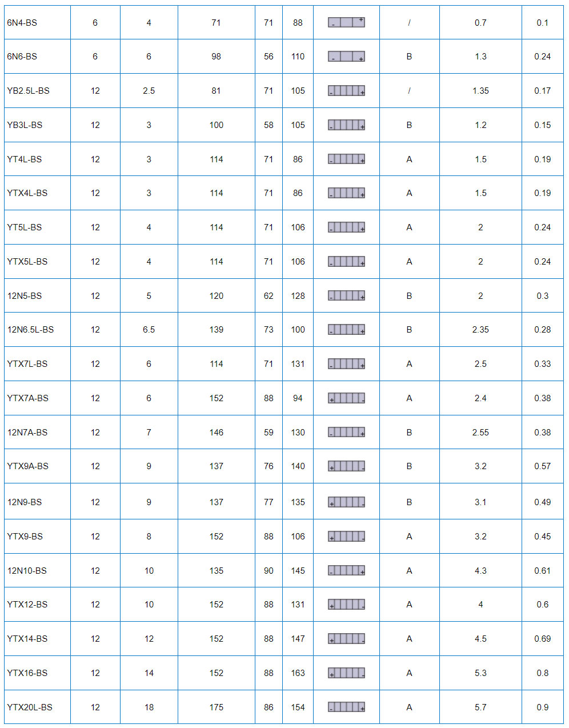
Task: Click the 12N10-BS terminal layout icon
Action: coord(346,570)
